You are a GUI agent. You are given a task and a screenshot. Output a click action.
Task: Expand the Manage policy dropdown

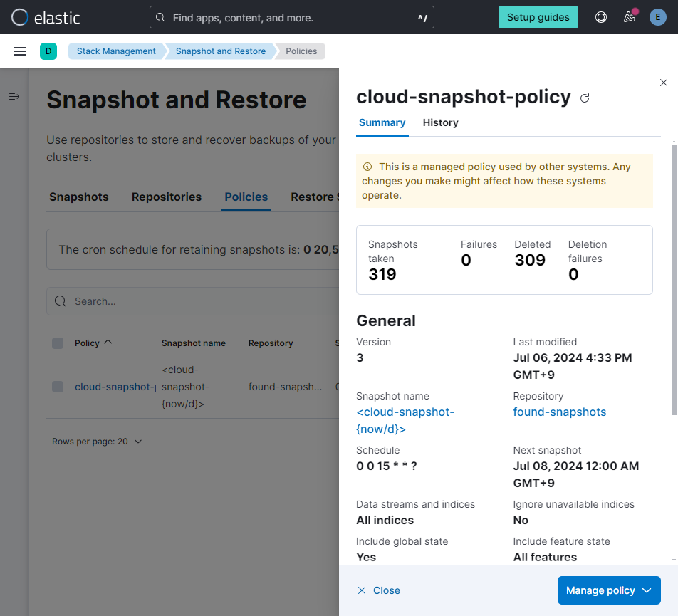pos(609,590)
